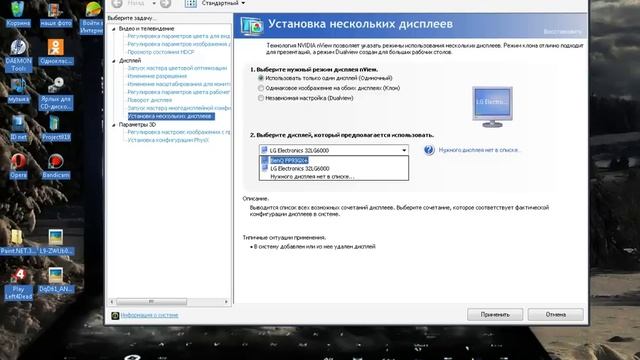
Task: Click the Применить button
Action: click(495, 315)
